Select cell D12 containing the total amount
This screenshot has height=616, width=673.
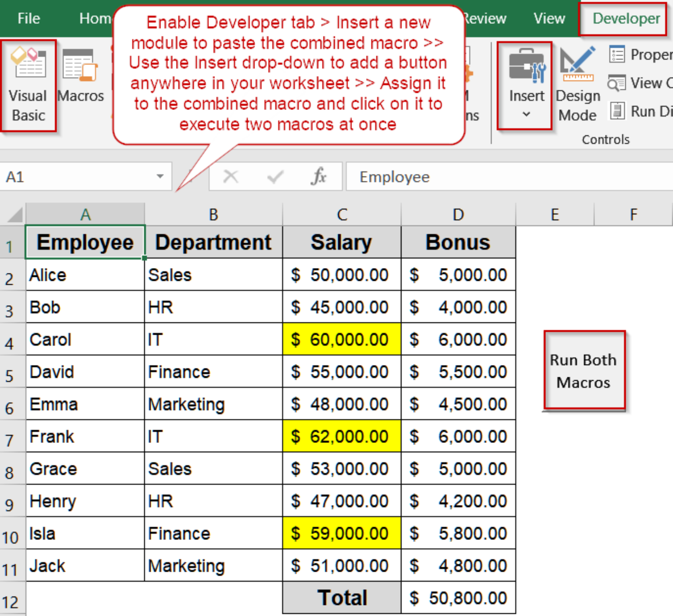458,598
